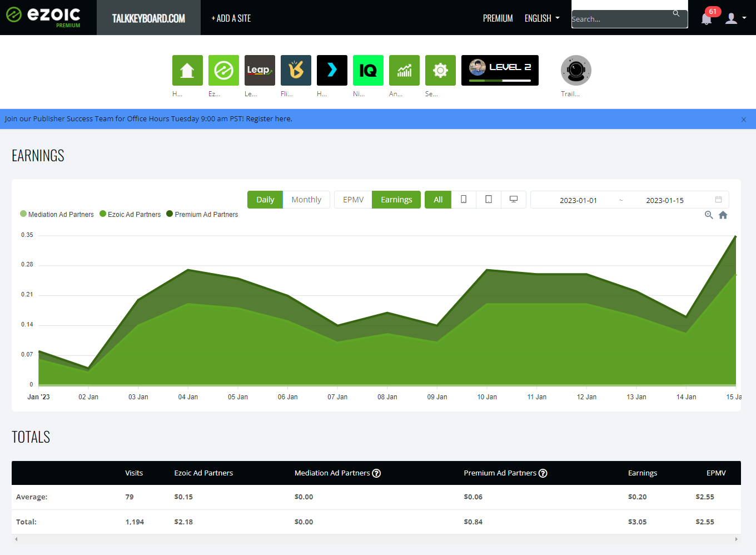Open the Trail astronaut avatar icon
756x555 pixels.
(576, 70)
